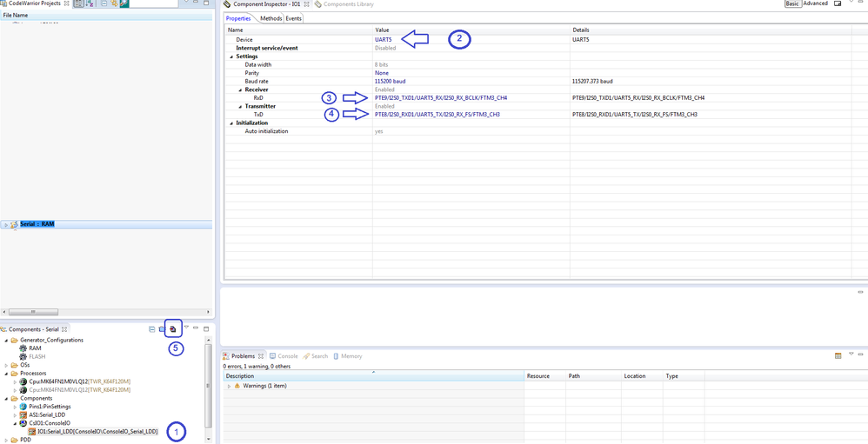
Task: Open the Search tab
Action: click(315, 356)
